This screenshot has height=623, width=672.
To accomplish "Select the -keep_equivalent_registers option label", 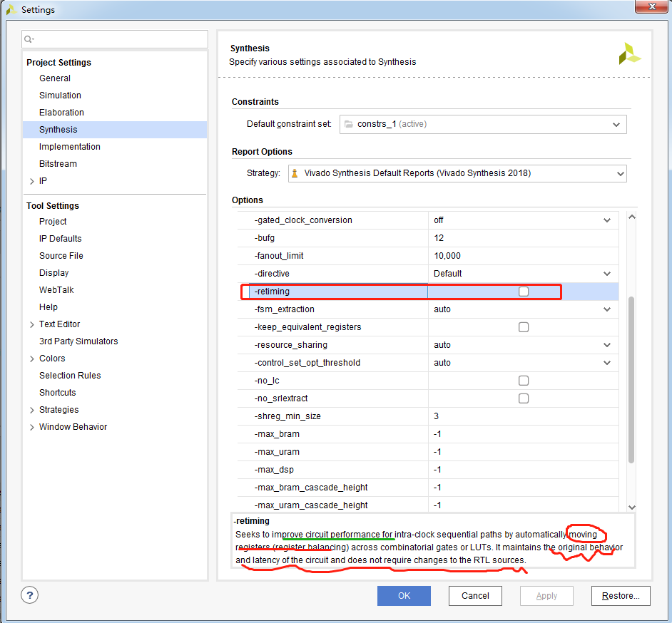I will point(307,327).
